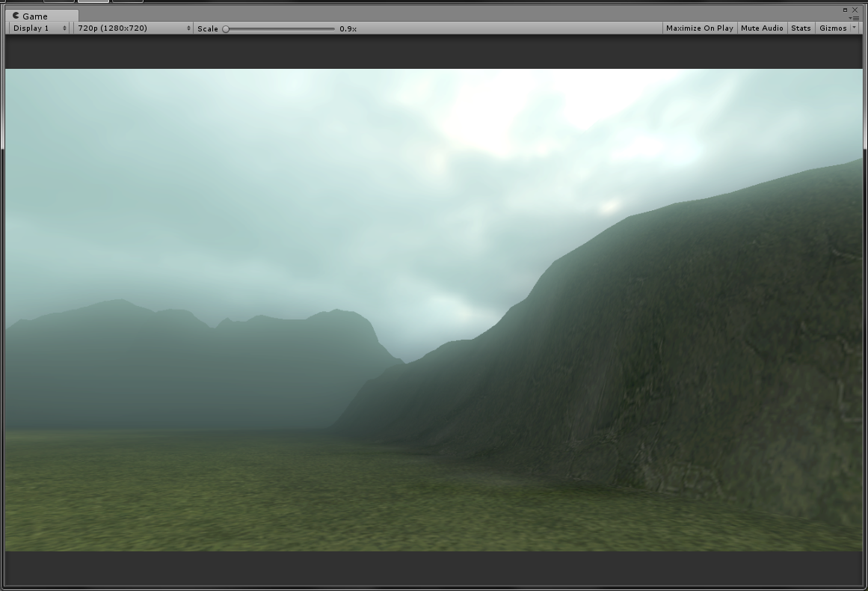Open the Game panel options menu icon
Viewport: 868px width, 591px height.
click(x=855, y=18)
